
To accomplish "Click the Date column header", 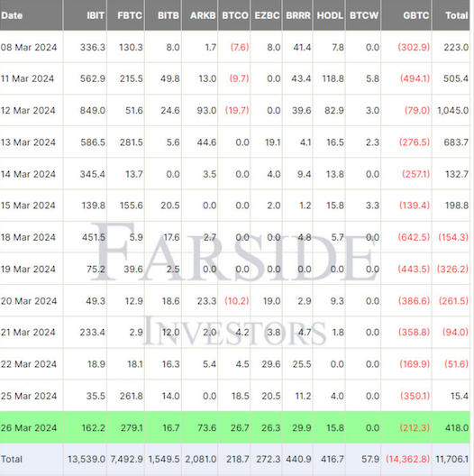I will point(32,15).
